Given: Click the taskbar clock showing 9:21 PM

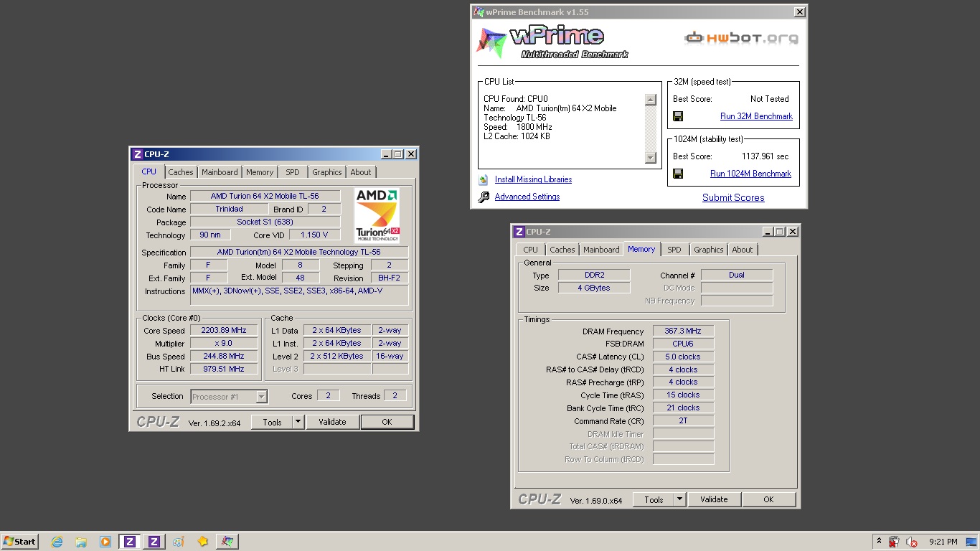Looking at the screenshot, I should [x=943, y=542].
